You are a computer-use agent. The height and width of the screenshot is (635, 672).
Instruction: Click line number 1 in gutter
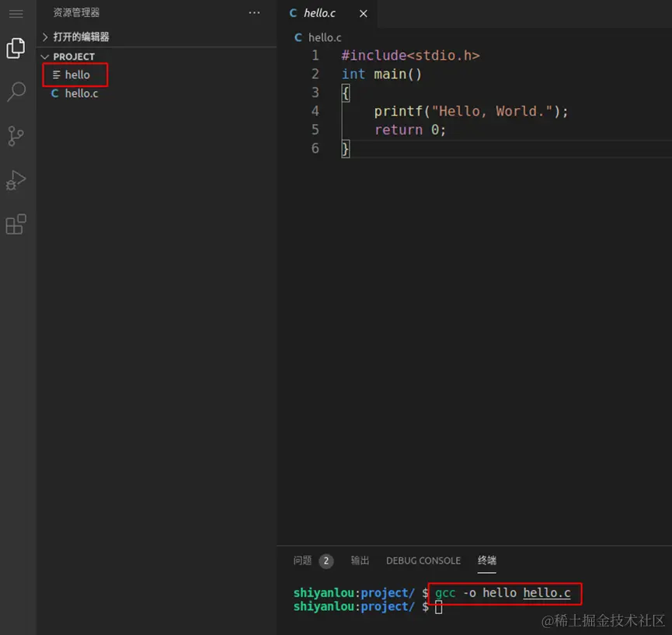point(315,55)
